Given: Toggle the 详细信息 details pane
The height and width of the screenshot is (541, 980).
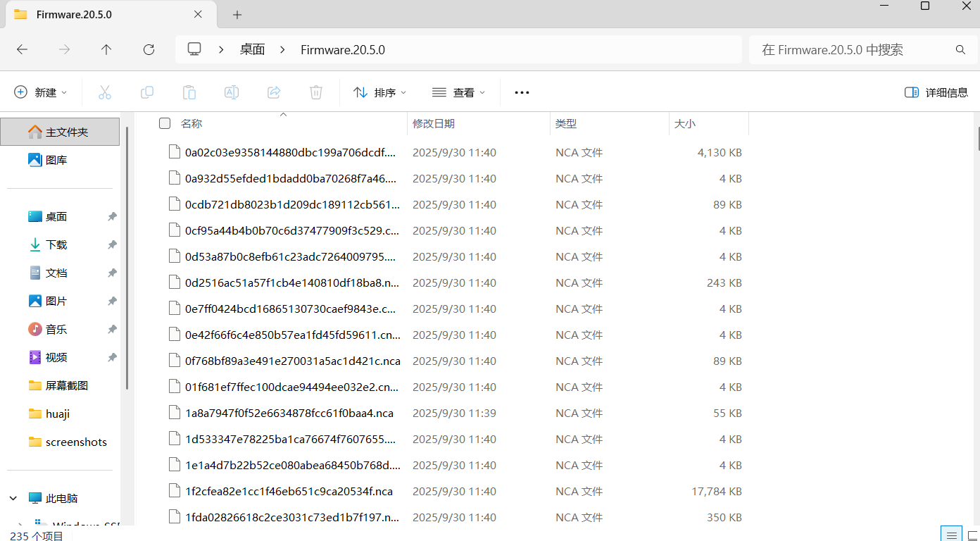Looking at the screenshot, I should pos(936,92).
